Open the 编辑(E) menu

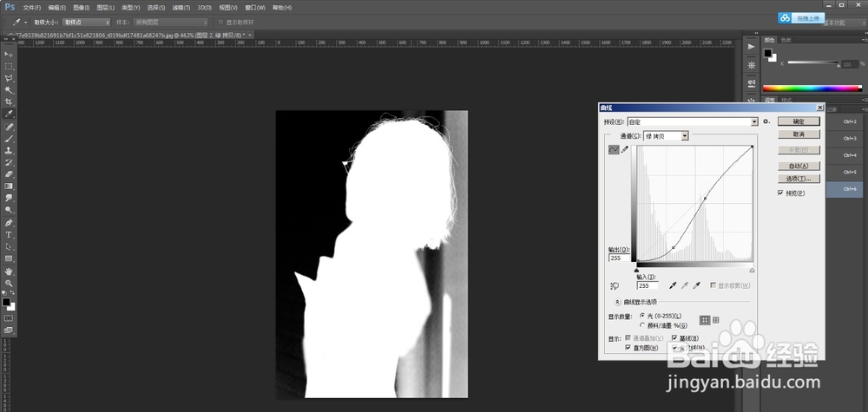[56, 8]
